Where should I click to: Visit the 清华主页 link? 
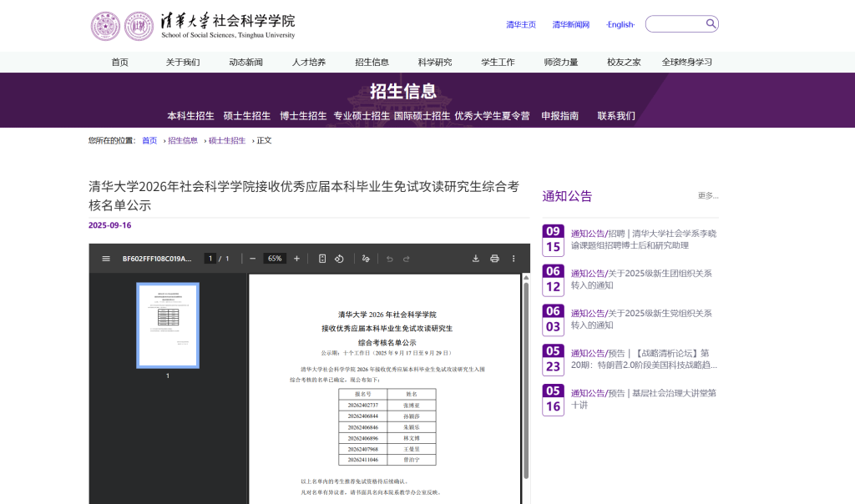tap(520, 24)
